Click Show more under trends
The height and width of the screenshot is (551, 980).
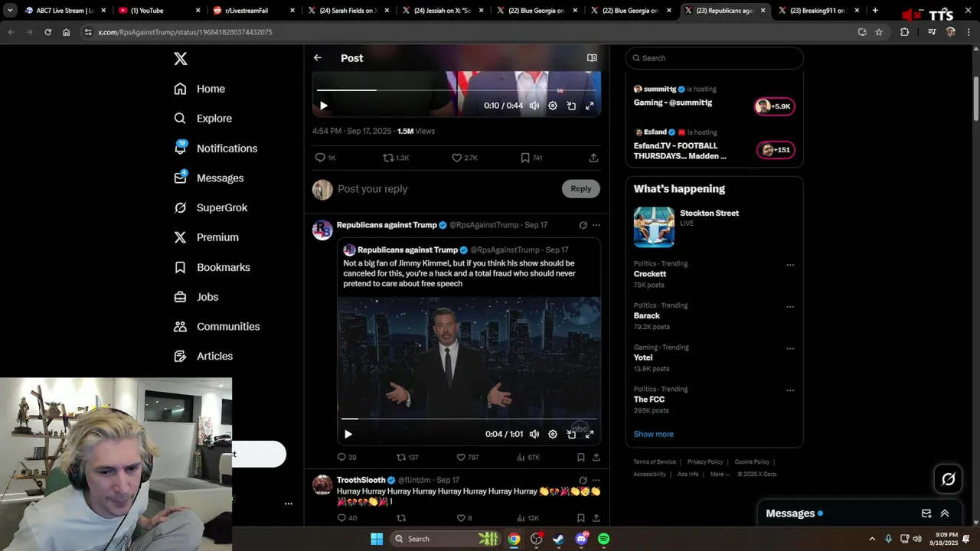point(653,434)
